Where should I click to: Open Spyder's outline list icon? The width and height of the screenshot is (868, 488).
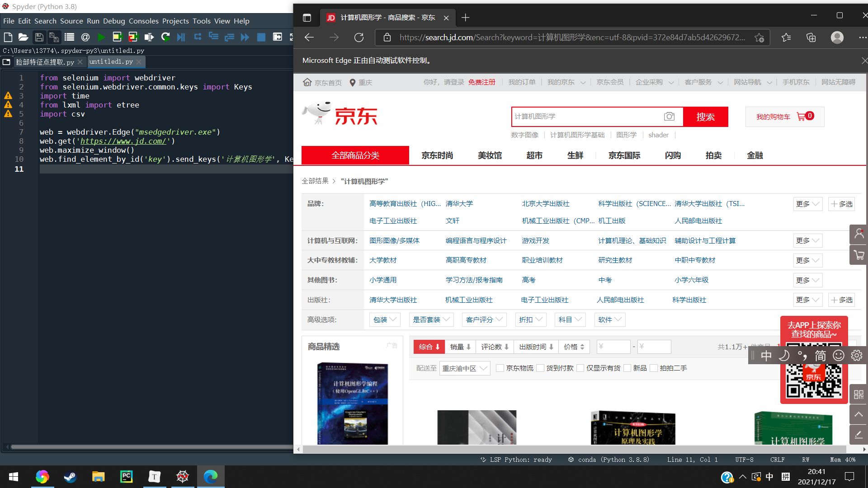click(69, 37)
